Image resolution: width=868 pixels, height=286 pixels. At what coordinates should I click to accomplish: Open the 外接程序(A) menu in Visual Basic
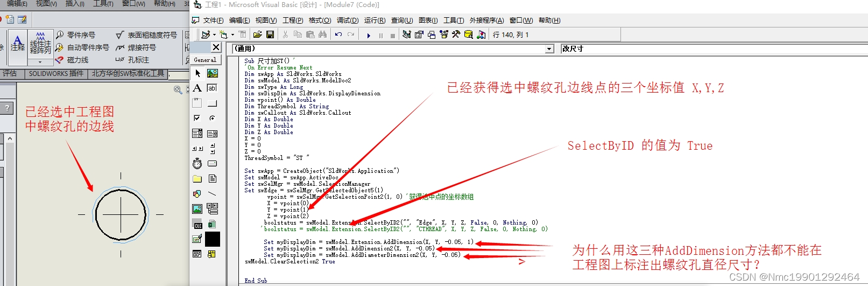point(486,20)
